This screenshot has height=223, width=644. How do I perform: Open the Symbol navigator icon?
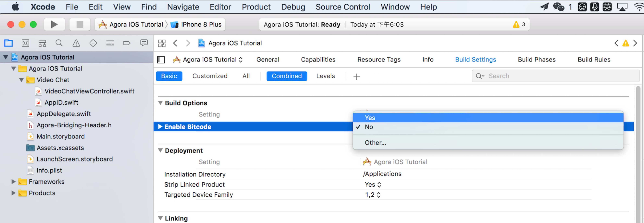(42, 43)
